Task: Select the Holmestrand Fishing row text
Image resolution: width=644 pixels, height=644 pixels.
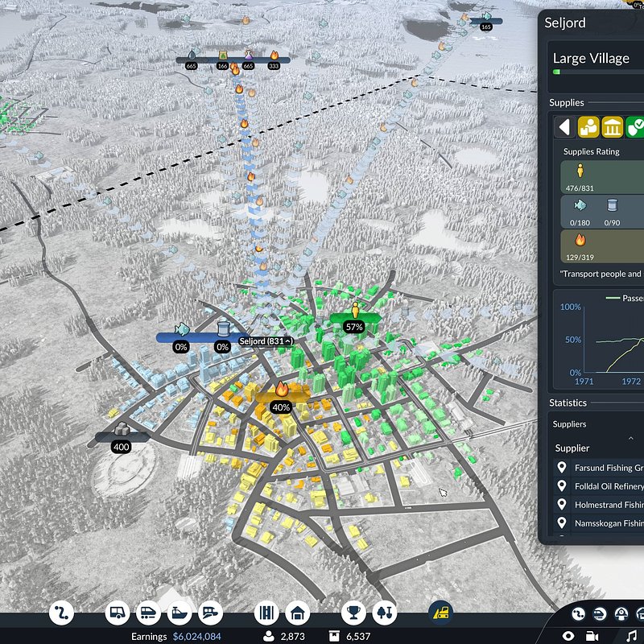Action: (x=609, y=505)
